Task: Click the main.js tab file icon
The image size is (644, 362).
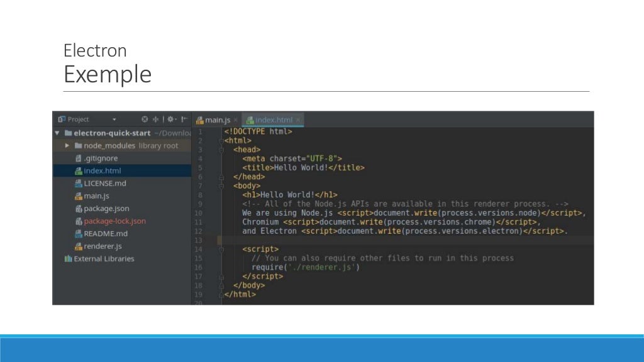Action: point(200,120)
